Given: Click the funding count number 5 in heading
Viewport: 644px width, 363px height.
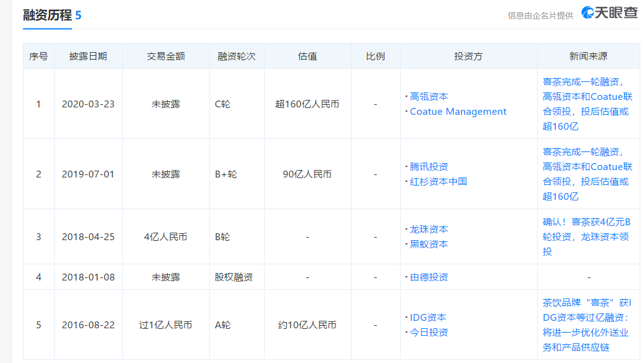Looking at the screenshot, I should 78,16.
